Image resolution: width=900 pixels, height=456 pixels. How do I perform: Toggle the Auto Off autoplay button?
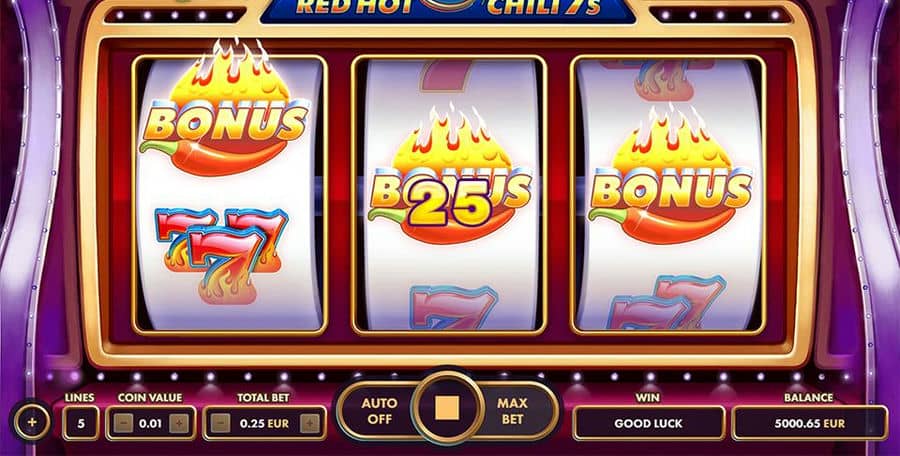click(379, 411)
